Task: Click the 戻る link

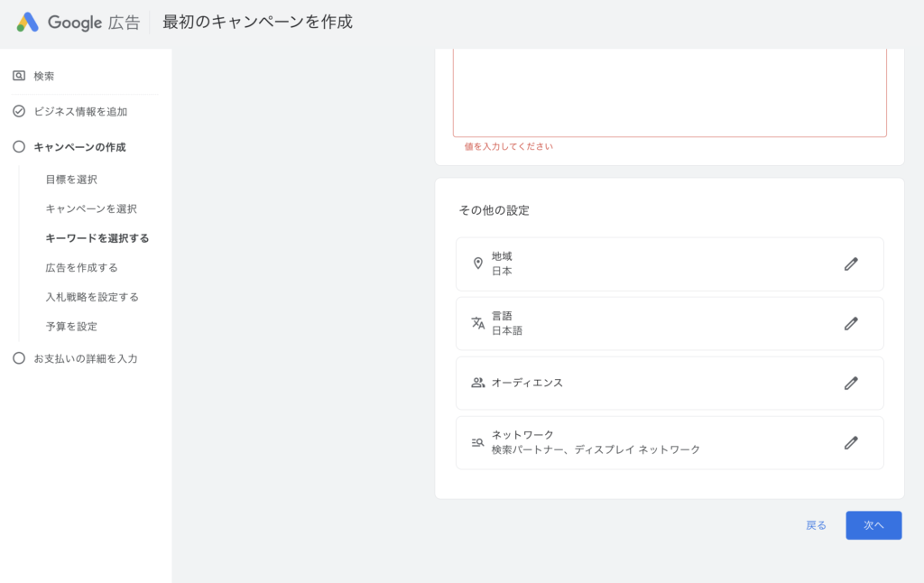Action: [816, 525]
